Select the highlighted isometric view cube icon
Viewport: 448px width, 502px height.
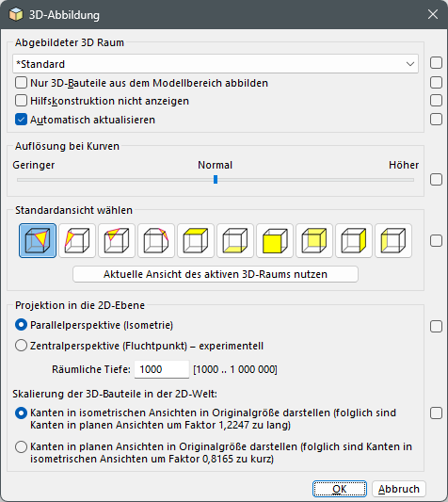[38, 240]
